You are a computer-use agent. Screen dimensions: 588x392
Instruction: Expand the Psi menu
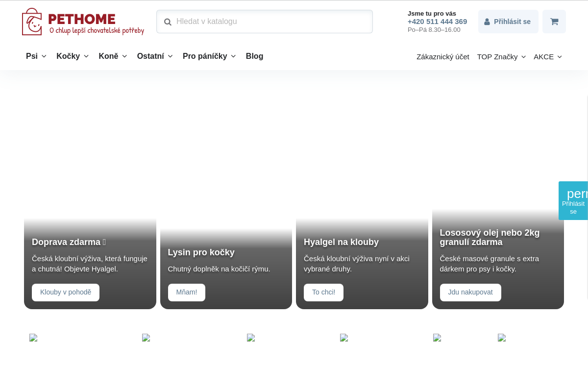tap(36, 56)
